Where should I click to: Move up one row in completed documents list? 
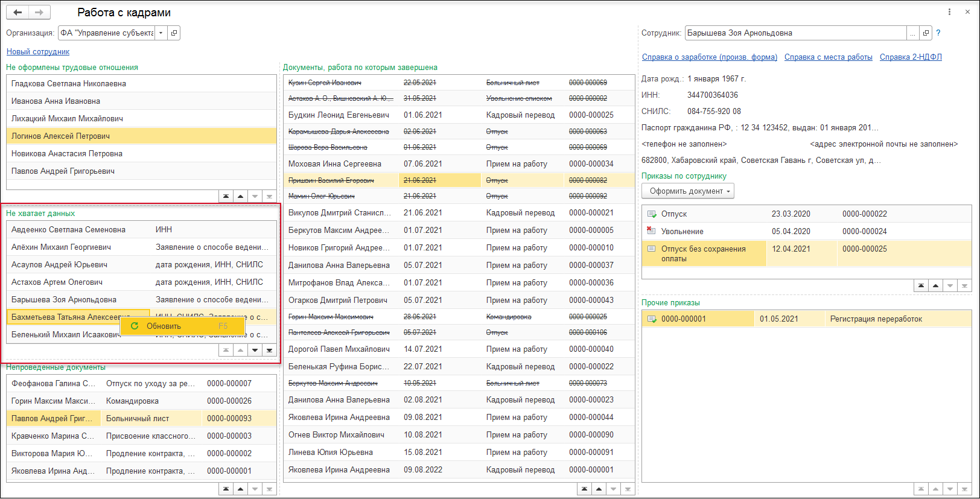[599, 489]
